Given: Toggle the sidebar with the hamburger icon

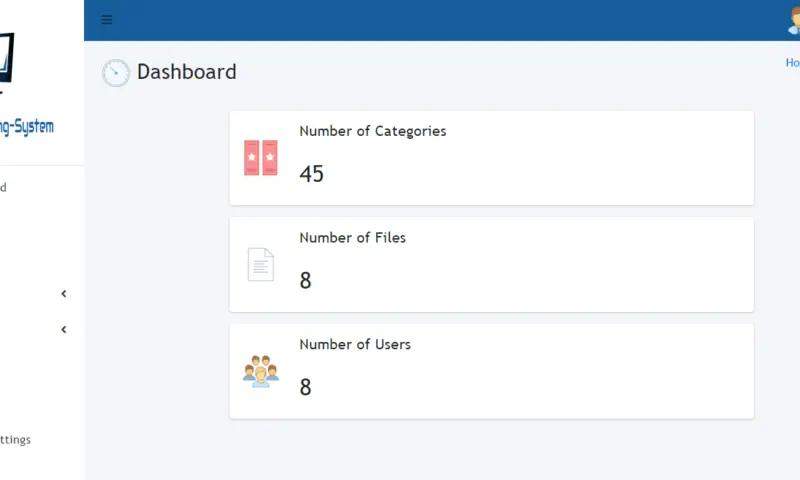Looking at the screenshot, I should [107, 20].
